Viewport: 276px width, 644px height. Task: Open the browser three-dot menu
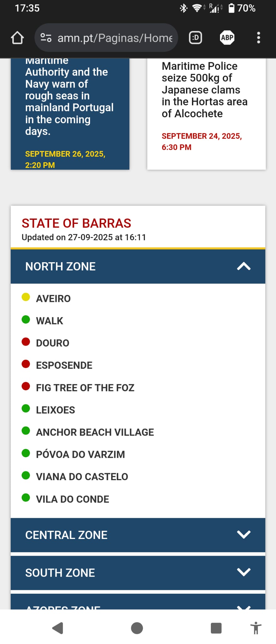[258, 38]
